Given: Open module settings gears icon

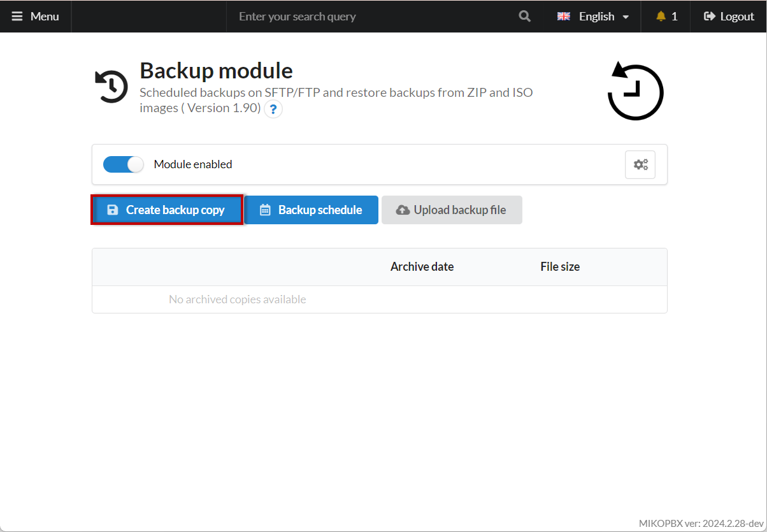Looking at the screenshot, I should [640, 164].
